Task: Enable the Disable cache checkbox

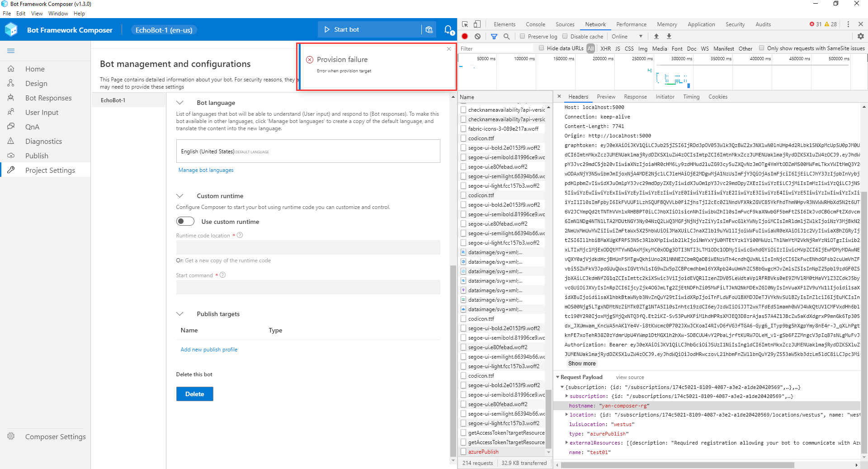Action: pos(565,36)
